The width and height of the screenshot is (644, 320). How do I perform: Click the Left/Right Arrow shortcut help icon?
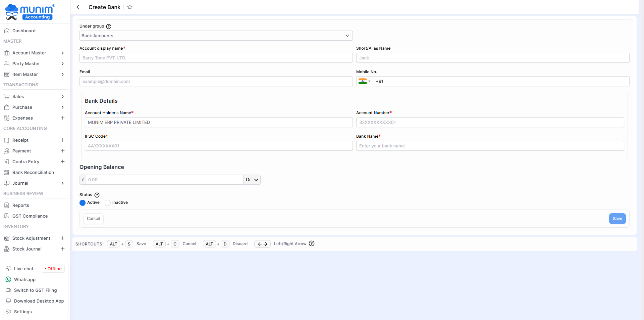(x=312, y=244)
